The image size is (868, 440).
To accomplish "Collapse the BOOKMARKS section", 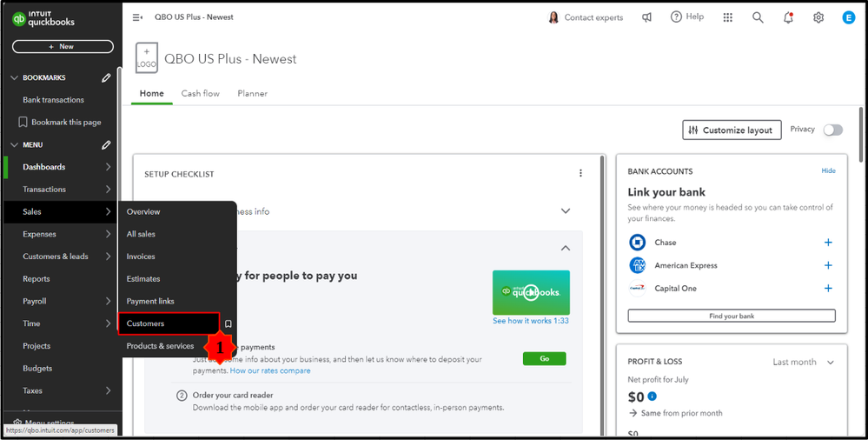I will pos(15,78).
